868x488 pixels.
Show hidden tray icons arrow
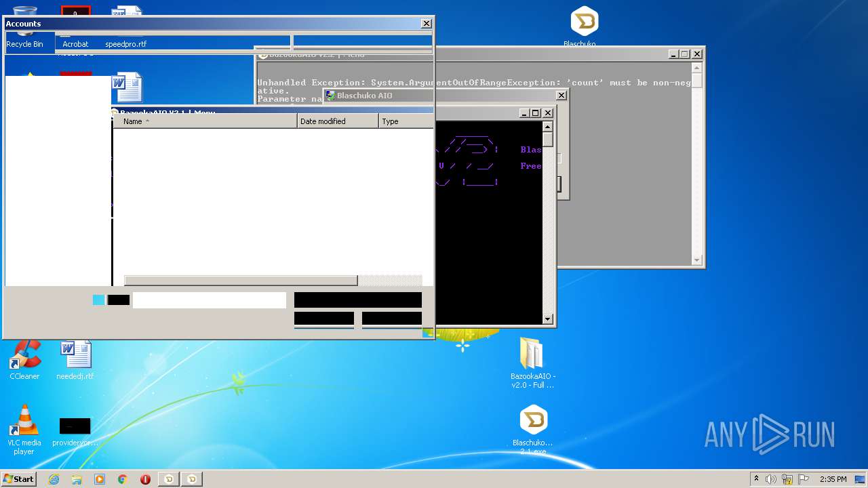click(x=756, y=479)
